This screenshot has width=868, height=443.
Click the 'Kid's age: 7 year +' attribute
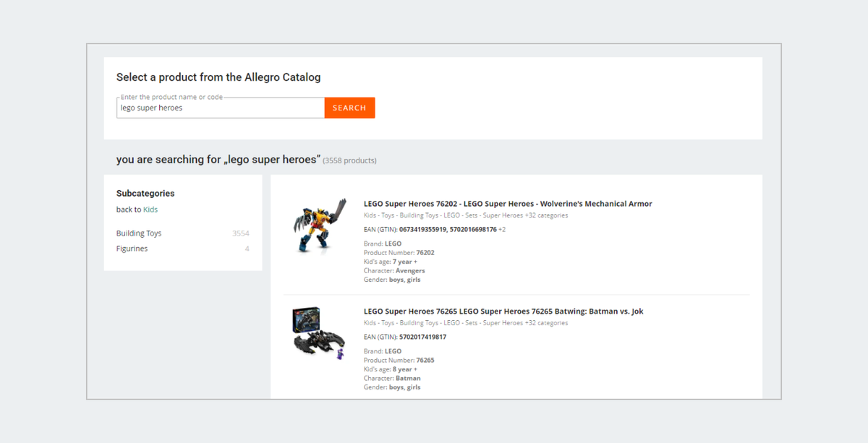click(391, 262)
